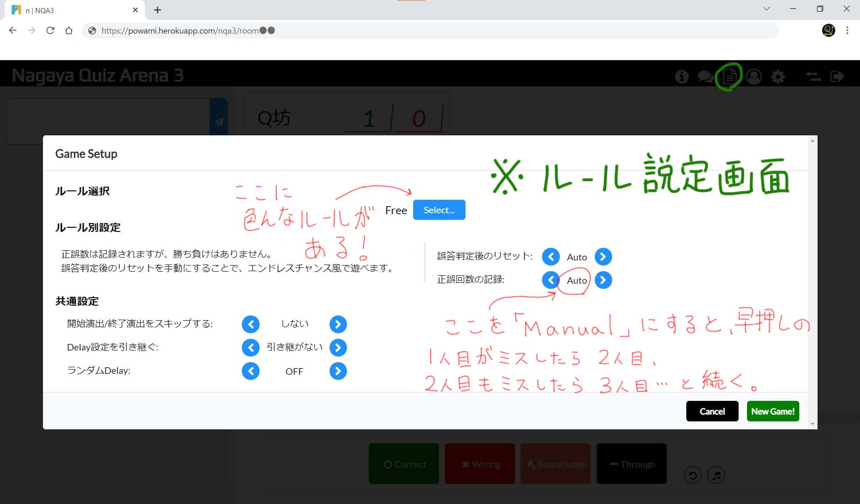Screen dimensions: 860x504
Task: Click right arrow for Delay設定を引き継ぐ
Action: [x=338, y=348]
